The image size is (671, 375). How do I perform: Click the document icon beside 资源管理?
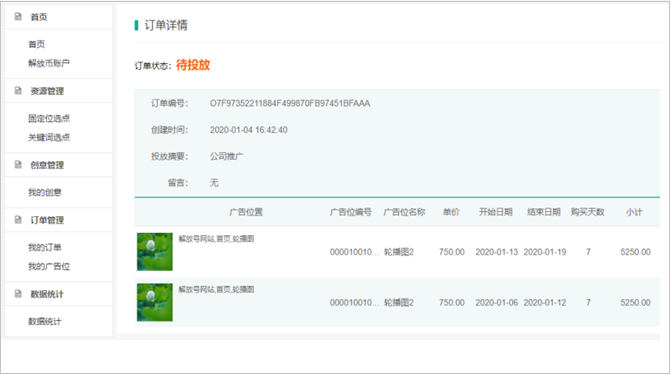click(x=18, y=91)
